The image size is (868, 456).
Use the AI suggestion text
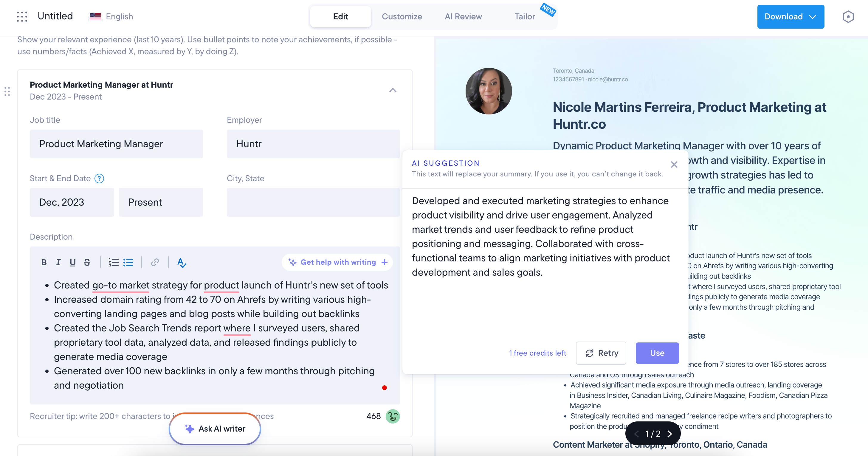(657, 353)
